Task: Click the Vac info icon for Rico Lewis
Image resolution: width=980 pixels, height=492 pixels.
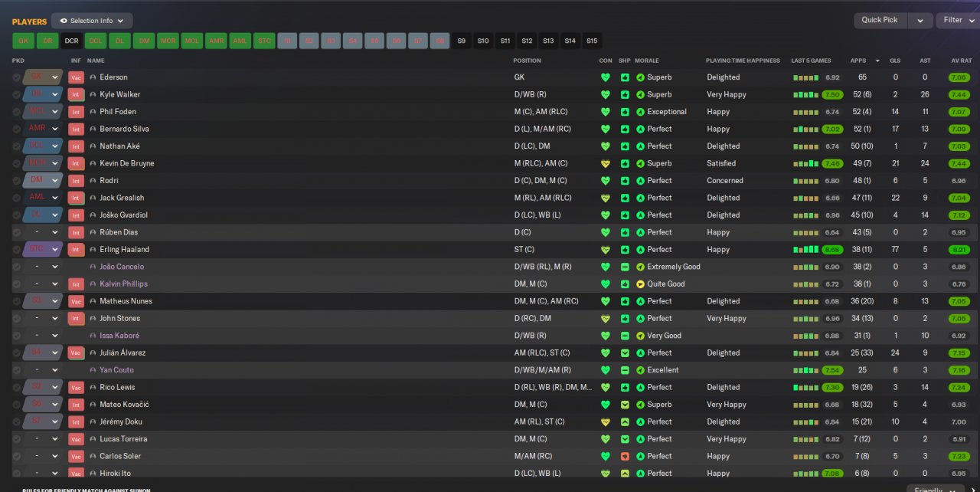Action: (x=76, y=388)
